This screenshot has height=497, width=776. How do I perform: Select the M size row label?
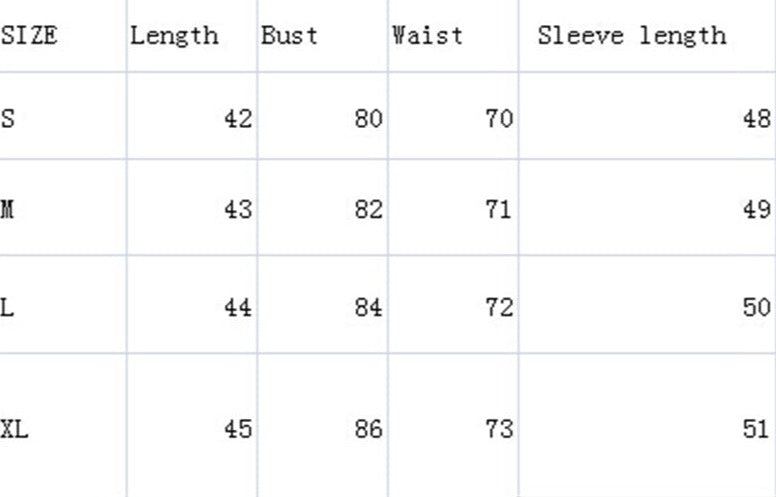[x=8, y=210]
